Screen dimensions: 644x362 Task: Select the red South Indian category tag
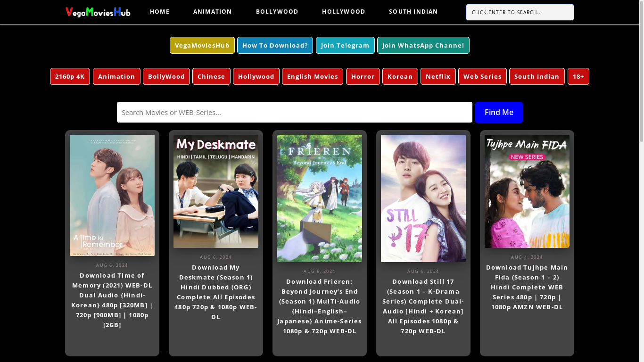[537, 76]
